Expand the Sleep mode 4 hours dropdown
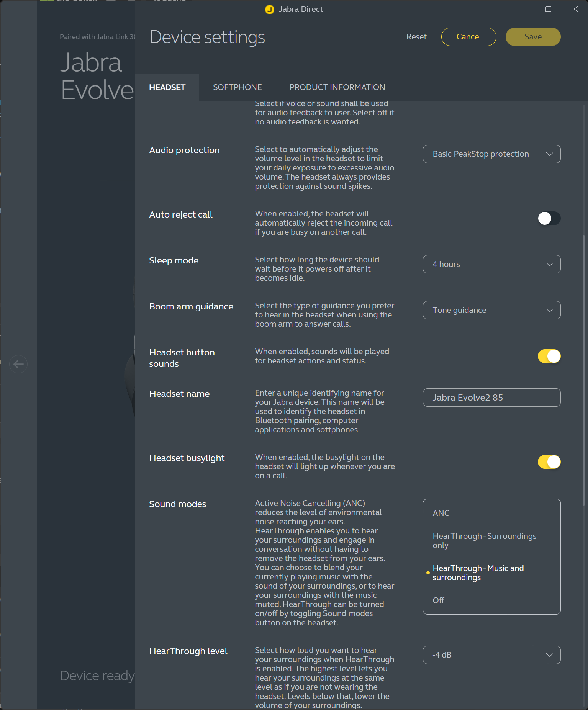 point(491,264)
